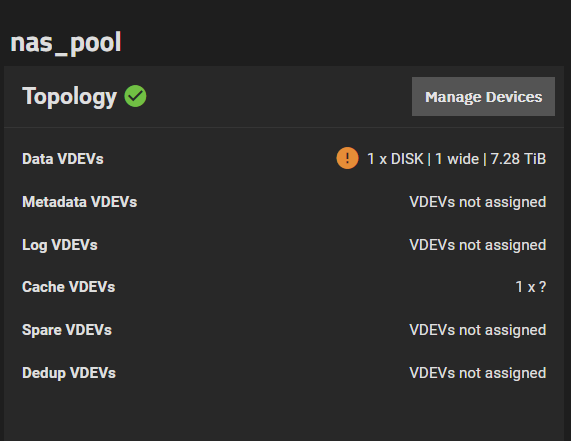This screenshot has height=441, width=571.
Task: Click the Cache VDEVs label
Action: point(68,287)
